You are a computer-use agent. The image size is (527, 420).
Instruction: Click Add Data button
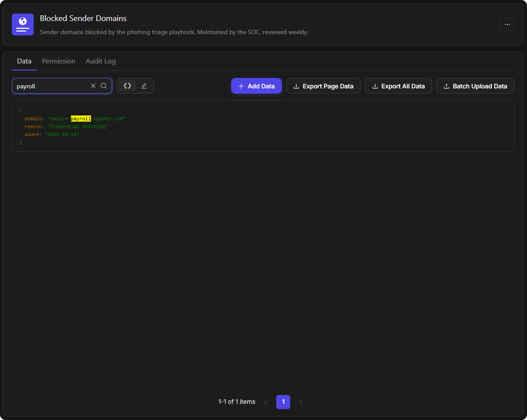pos(256,86)
